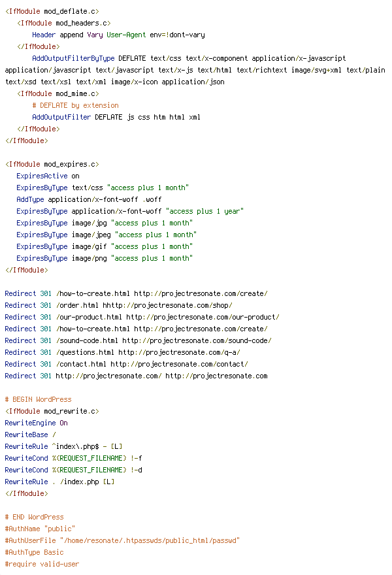Click the 'RewriteRule ^index\.php$ - [L]' line
Viewport: 392px width, 575px height.
point(63,446)
